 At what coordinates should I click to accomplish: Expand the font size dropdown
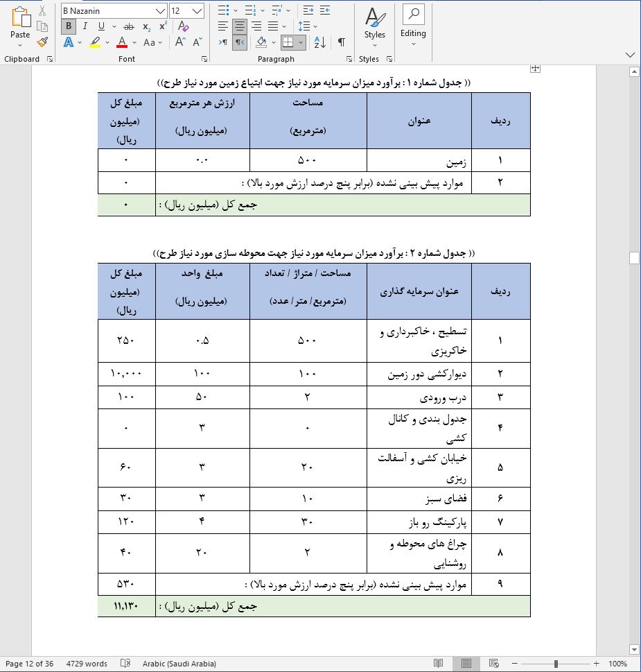(197, 11)
